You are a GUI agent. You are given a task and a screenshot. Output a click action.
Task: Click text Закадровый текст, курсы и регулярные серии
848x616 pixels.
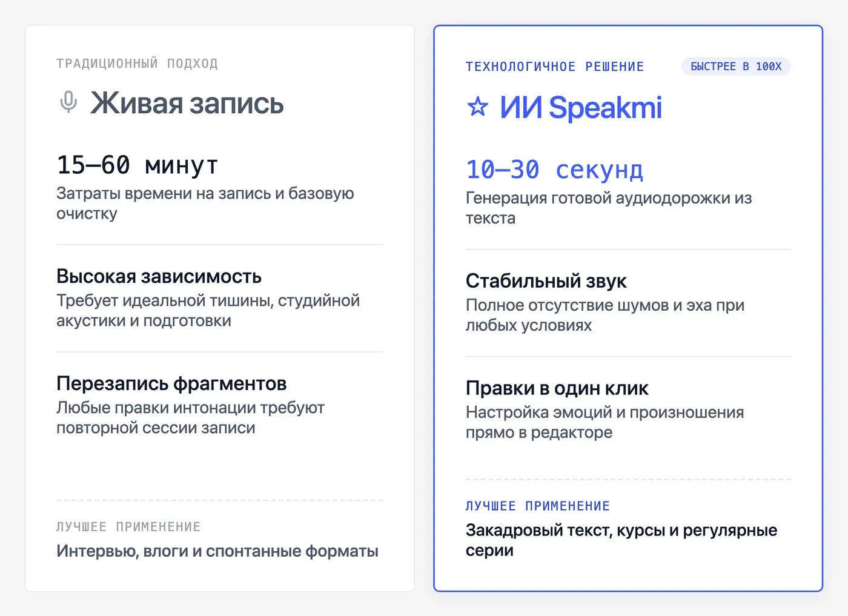point(621,540)
